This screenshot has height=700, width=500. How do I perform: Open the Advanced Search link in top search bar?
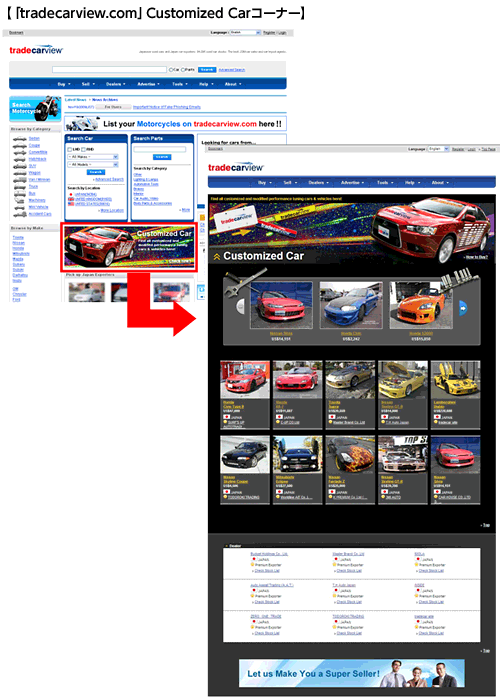point(232,70)
